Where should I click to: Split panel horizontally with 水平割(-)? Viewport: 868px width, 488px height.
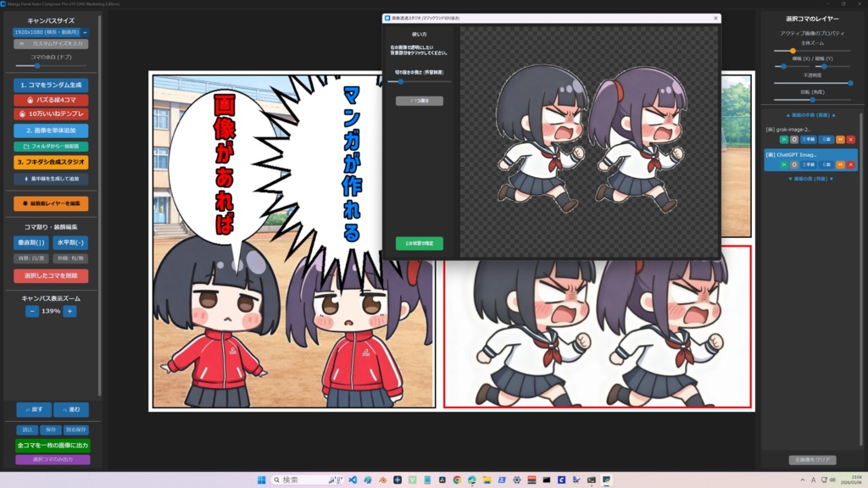coord(70,243)
